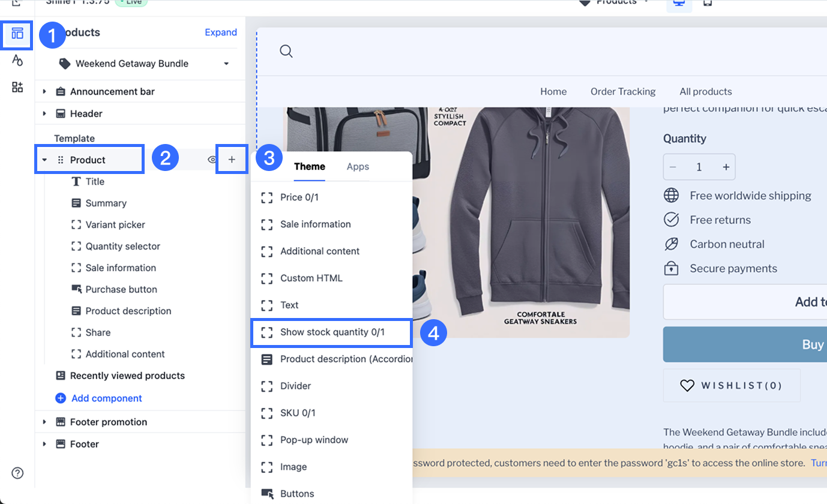Click the Product description (Accordion) icon in popup

(x=267, y=359)
